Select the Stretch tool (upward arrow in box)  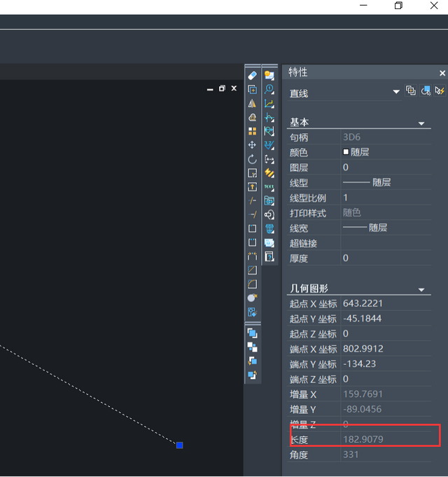(252, 187)
